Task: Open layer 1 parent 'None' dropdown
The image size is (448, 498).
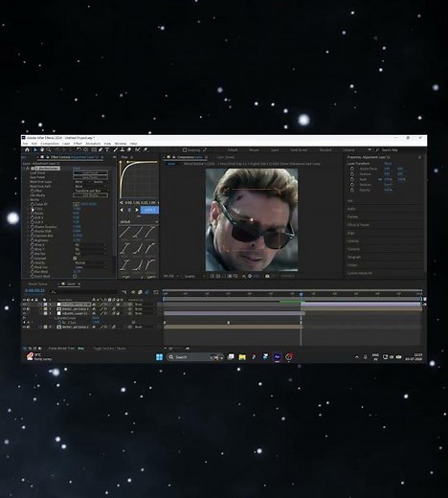Action: pyautogui.click(x=146, y=305)
